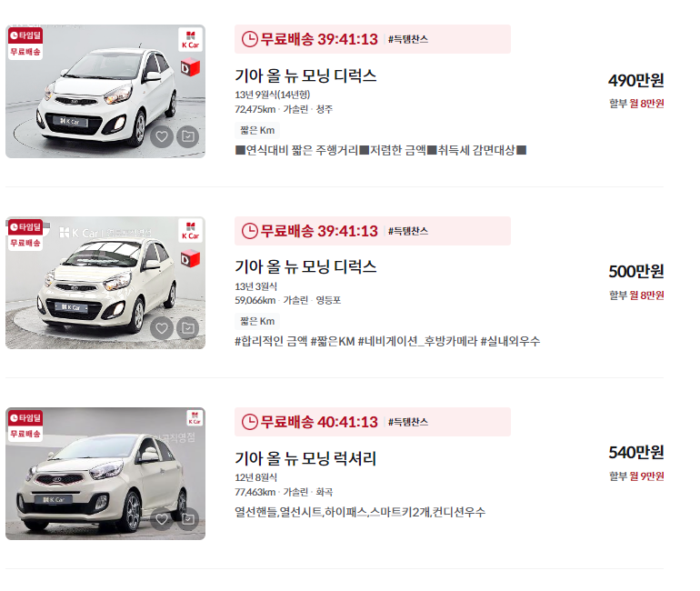Open first 기아 올 뉴 모닝 디럭스 listing title

point(305,75)
